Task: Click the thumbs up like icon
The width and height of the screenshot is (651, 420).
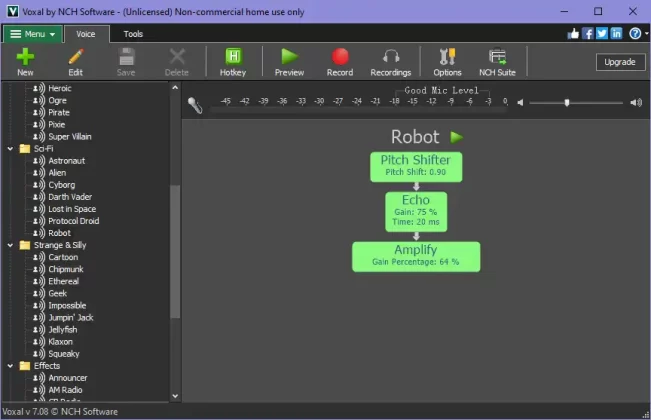Action: click(573, 34)
